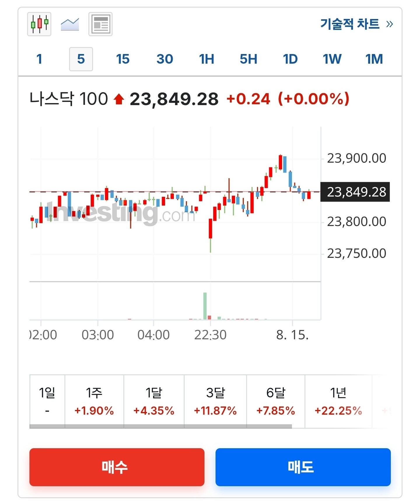Pick the 1M chart interval

374,59
